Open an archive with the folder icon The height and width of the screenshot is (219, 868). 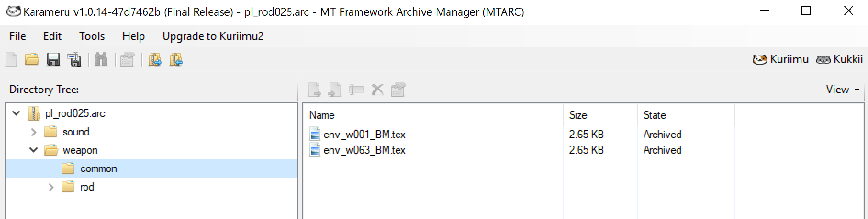pos(32,60)
